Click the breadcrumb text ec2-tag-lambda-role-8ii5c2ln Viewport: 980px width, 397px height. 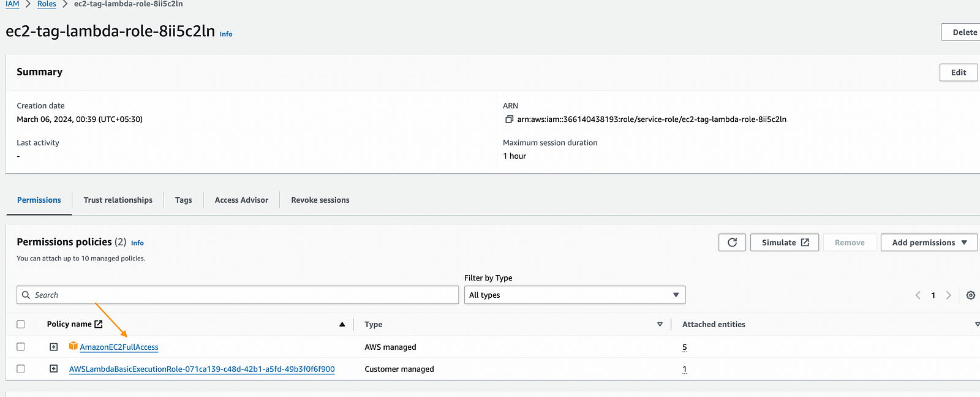coord(129,4)
